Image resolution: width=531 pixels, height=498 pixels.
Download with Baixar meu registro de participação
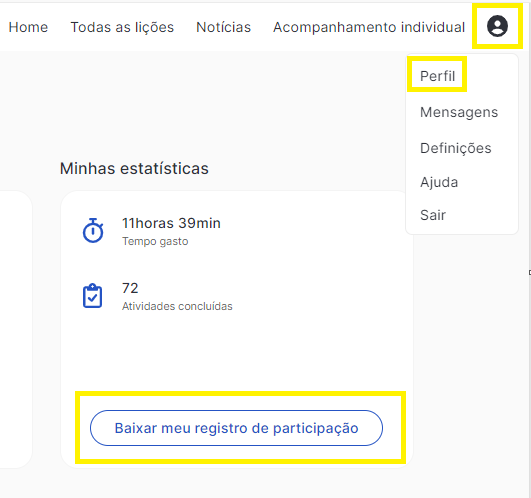tap(236, 428)
